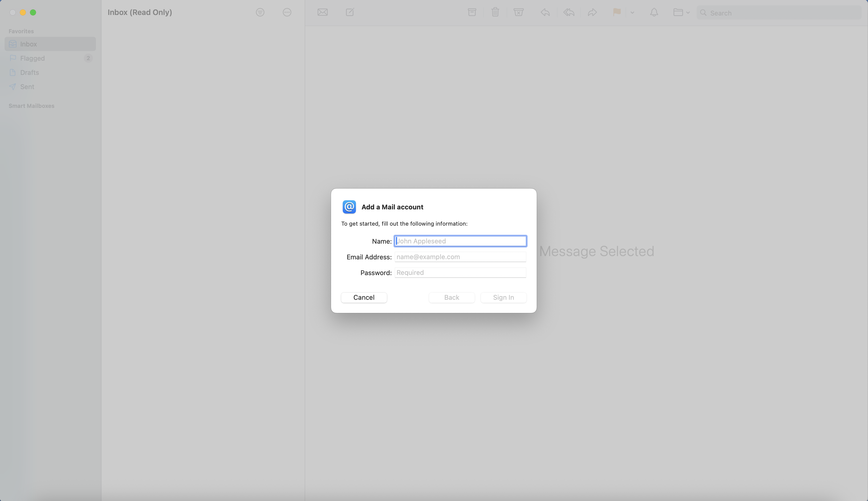Click the Password field
This screenshot has width=868, height=501.
point(460,273)
